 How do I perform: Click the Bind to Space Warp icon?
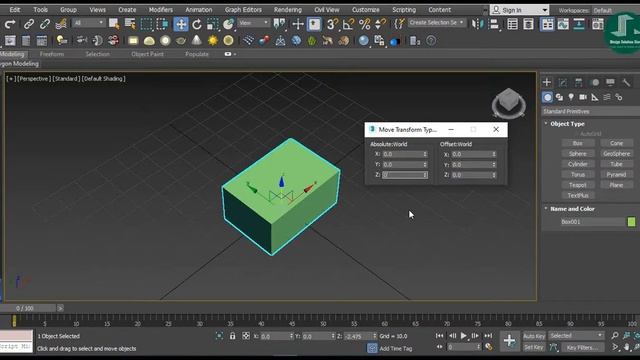tap(61, 24)
